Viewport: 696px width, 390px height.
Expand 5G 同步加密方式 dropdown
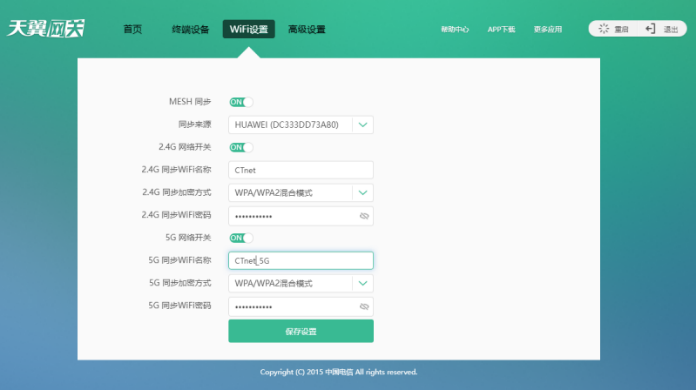[x=301, y=283]
